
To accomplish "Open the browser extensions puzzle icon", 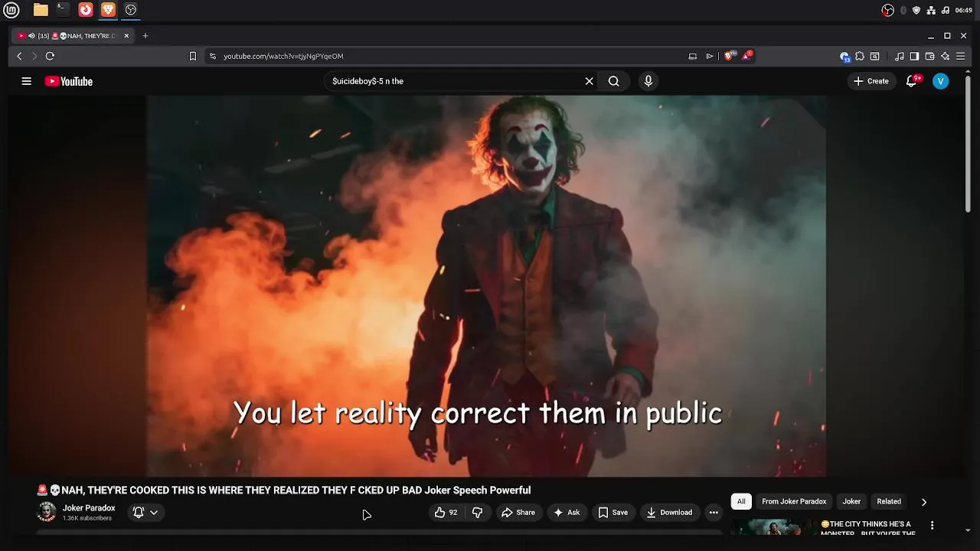I will (860, 56).
